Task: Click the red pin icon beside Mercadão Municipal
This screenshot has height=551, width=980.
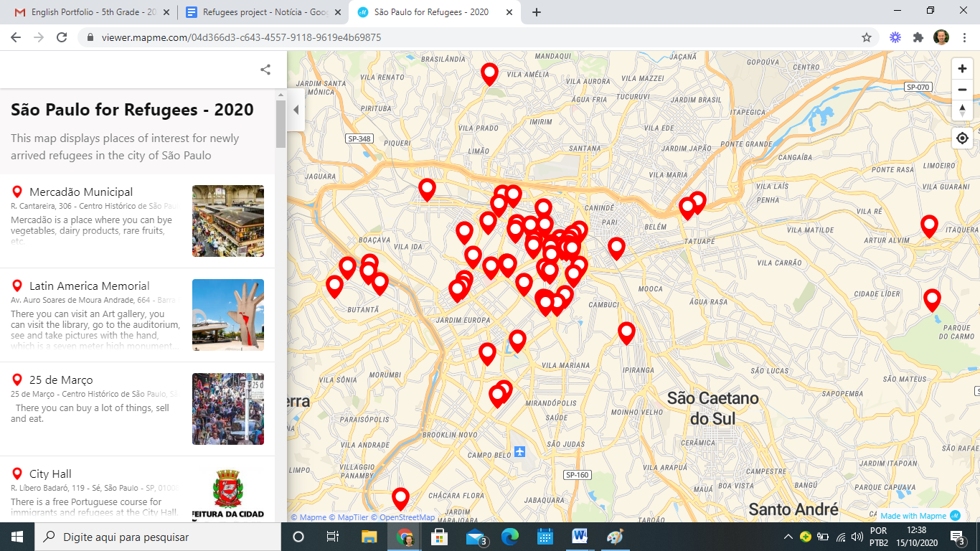Action: click(18, 192)
